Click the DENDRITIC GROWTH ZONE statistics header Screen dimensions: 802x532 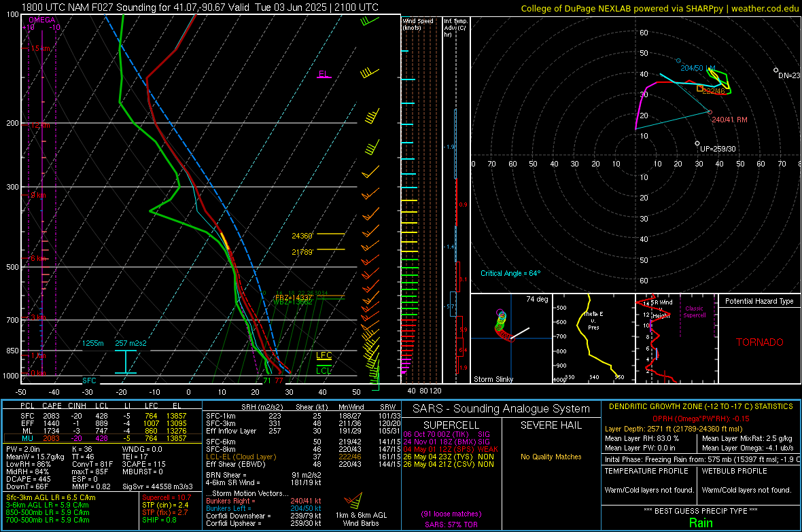701,407
